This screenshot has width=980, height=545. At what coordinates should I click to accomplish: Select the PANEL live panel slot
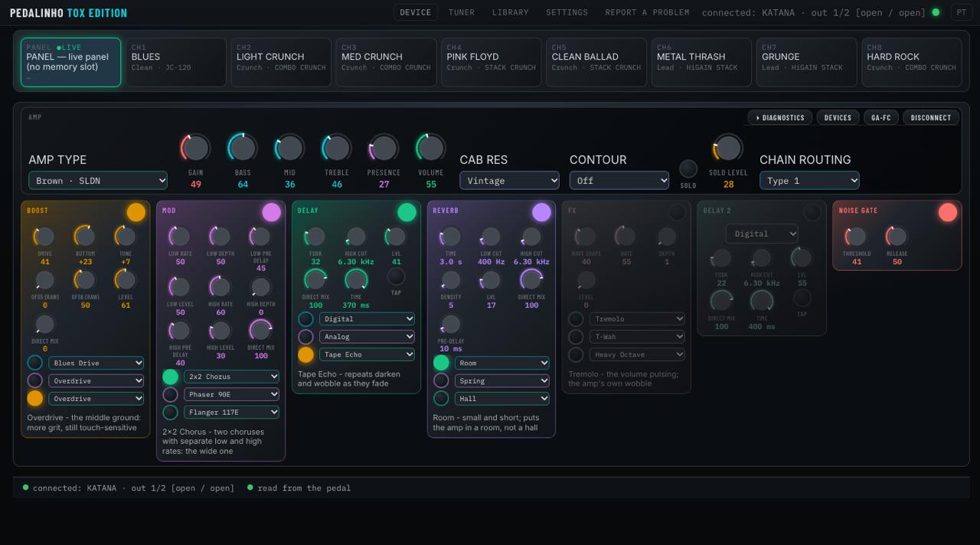tap(70, 62)
